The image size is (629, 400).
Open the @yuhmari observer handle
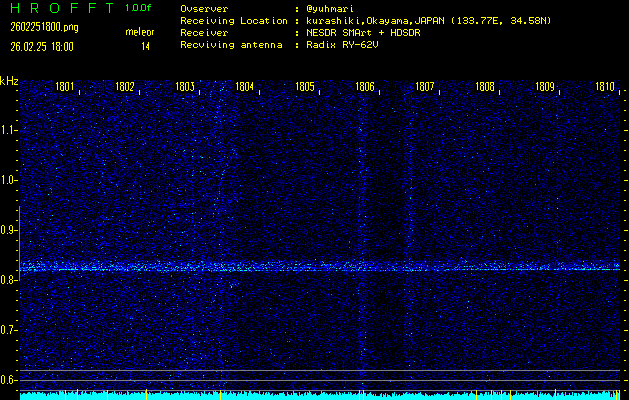[x=332, y=8]
